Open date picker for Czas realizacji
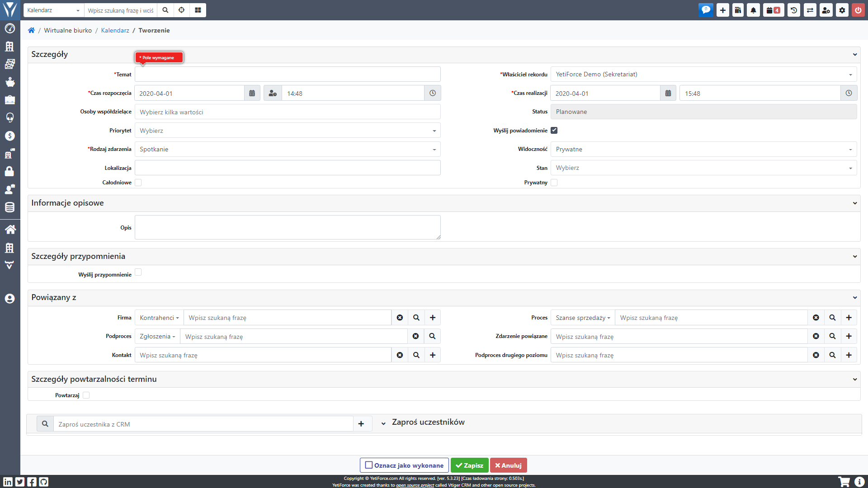Screen dimensions: 868x488 [x=668, y=93]
